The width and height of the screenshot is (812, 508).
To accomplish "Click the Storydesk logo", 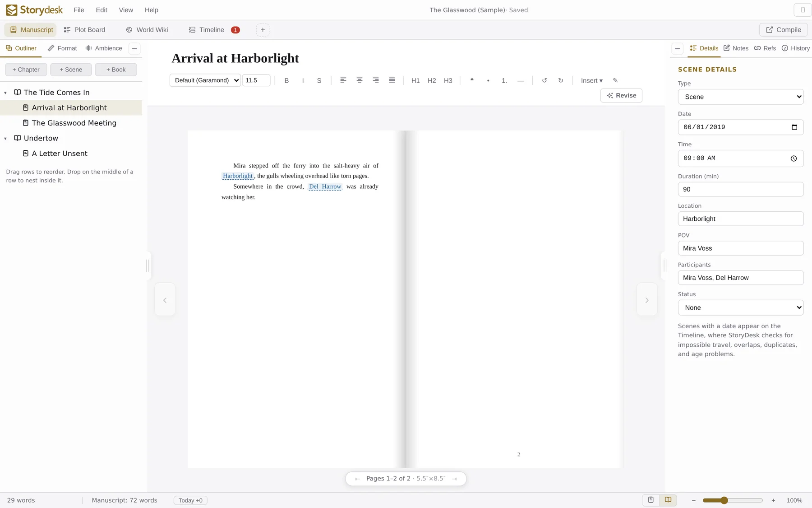I will (x=34, y=10).
